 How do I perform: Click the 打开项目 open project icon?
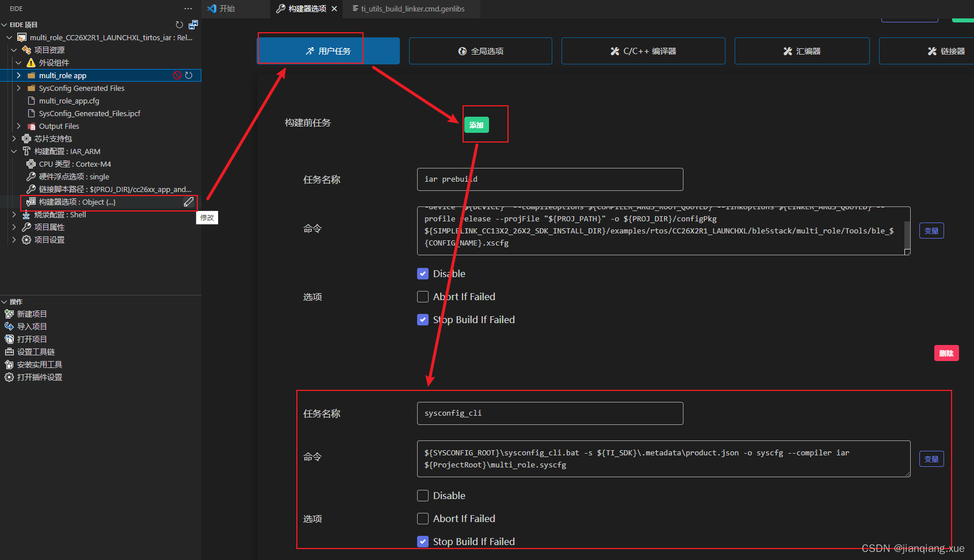pos(9,339)
